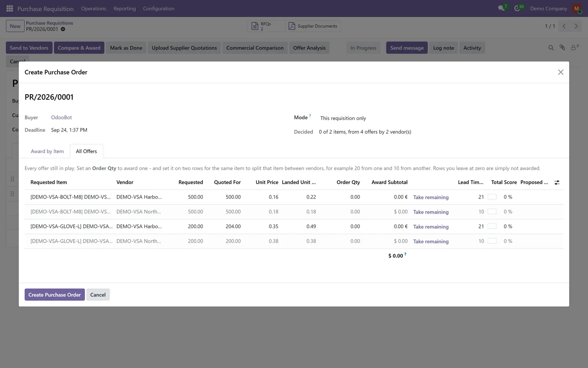The width and height of the screenshot is (588, 368).
Task: Take remaining for GLOVE-L North offer
Action: [431, 241]
